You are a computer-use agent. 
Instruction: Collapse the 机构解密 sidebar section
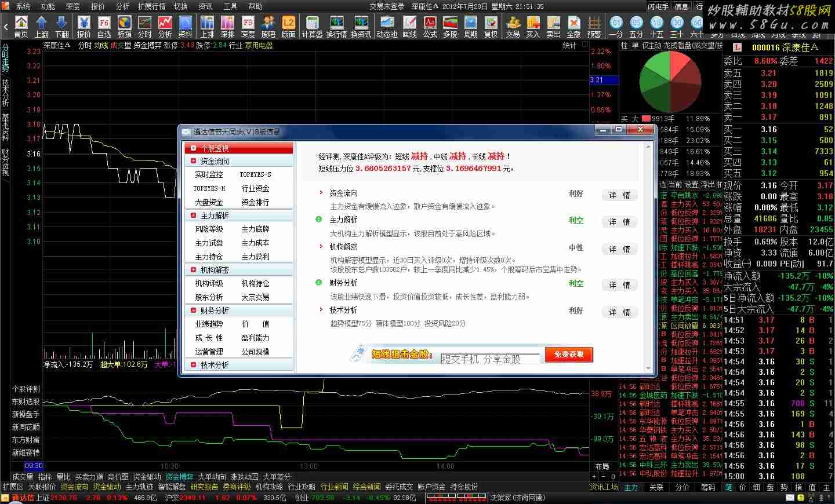tap(193, 270)
